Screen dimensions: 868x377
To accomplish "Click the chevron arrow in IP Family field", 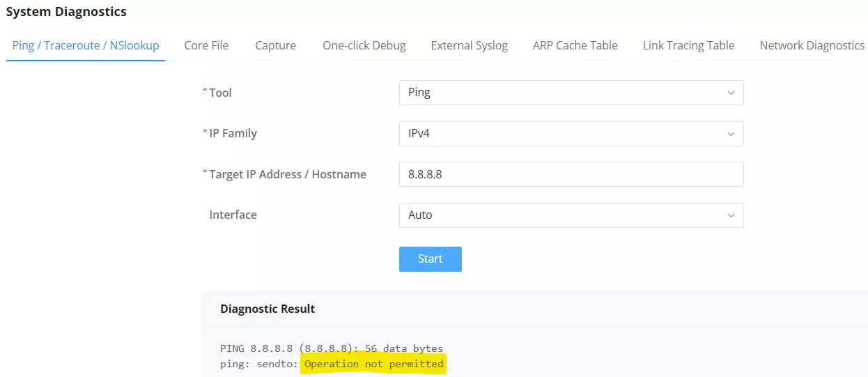I will pyautogui.click(x=731, y=134).
